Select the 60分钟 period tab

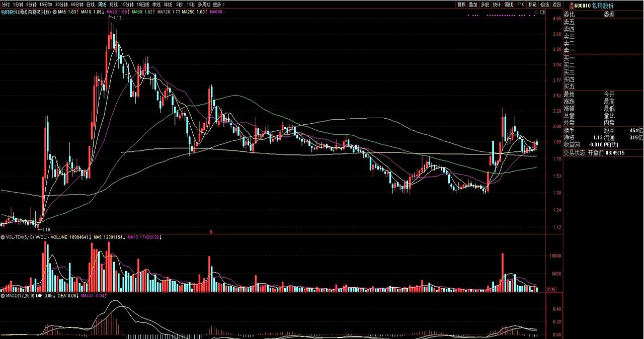(x=76, y=4)
